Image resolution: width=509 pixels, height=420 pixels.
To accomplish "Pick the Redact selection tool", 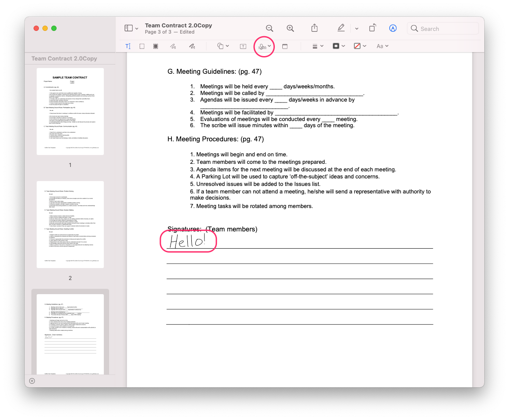I will pos(156,46).
